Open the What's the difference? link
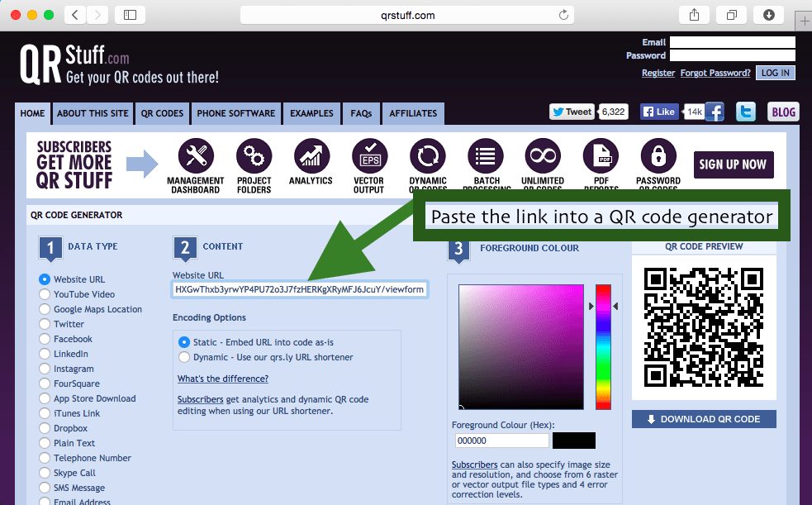 click(223, 379)
